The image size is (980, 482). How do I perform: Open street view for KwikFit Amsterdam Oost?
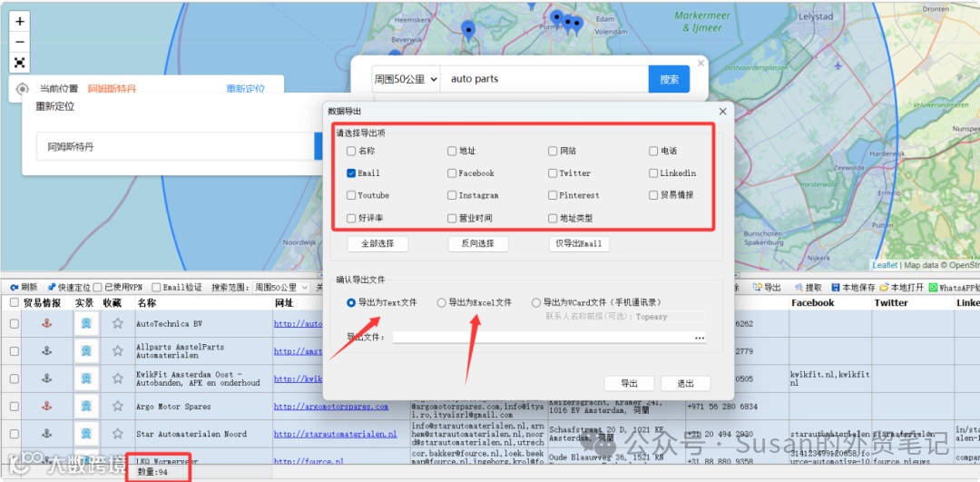86,379
